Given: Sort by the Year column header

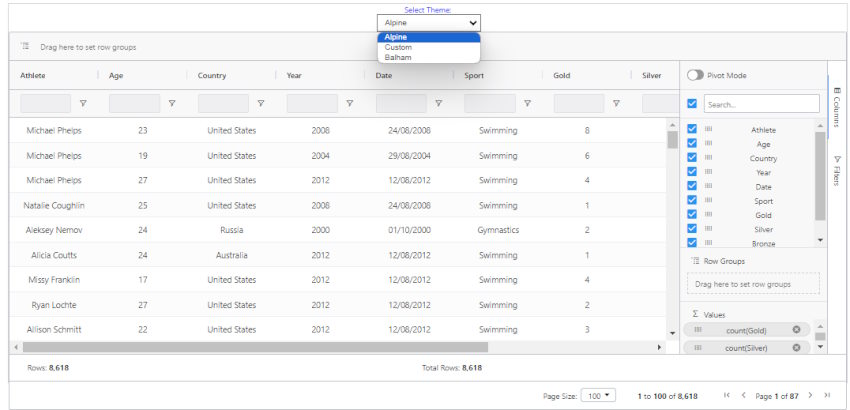Looking at the screenshot, I should [294, 75].
